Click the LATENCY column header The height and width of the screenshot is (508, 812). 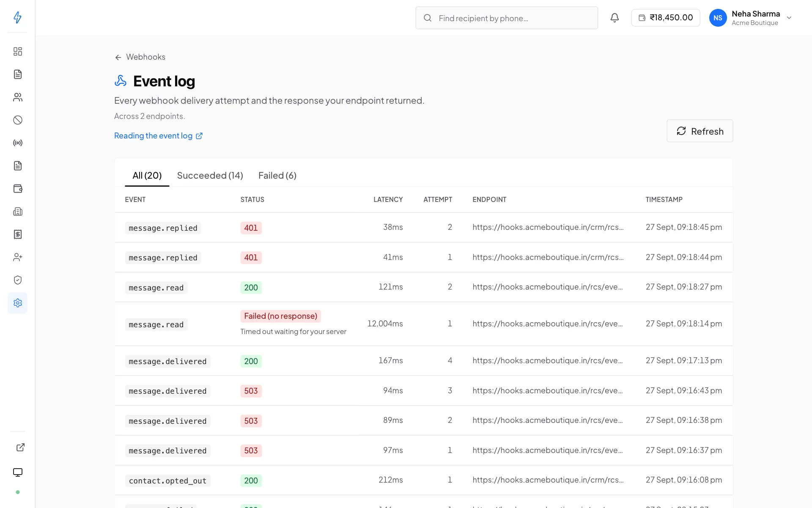click(388, 199)
